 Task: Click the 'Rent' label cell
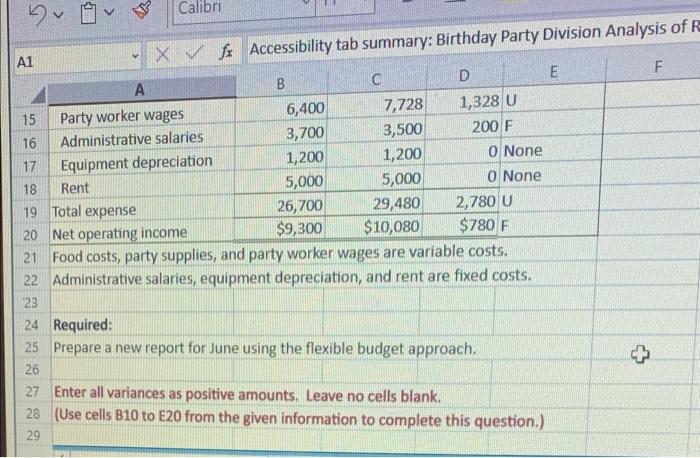coord(75,188)
